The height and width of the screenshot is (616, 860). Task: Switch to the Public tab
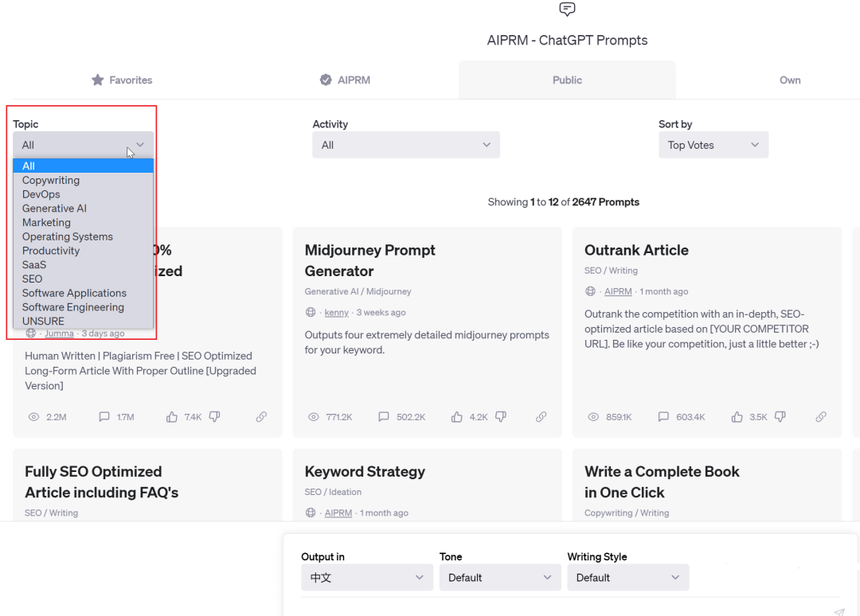coord(567,80)
